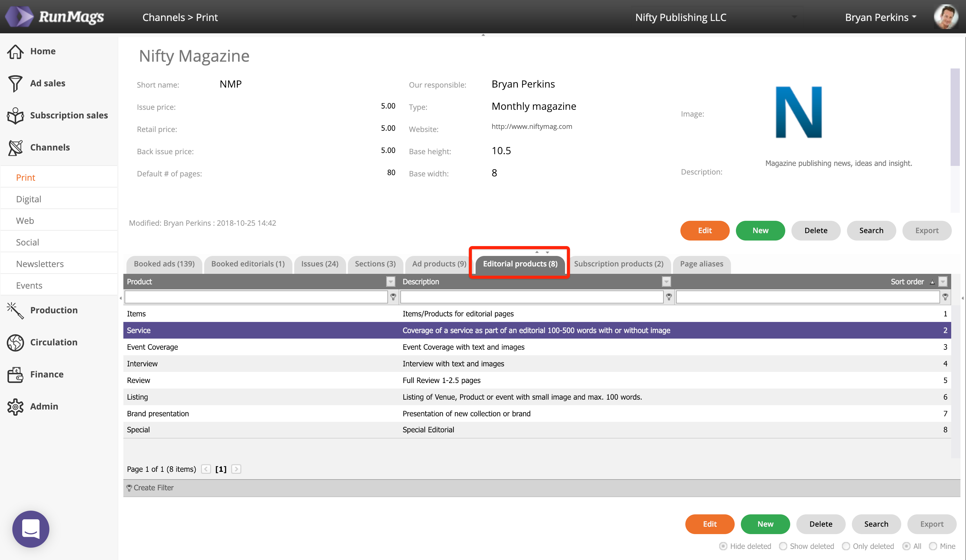966x560 pixels.
Task: Open the Circulation globe icon
Action: coord(15,342)
